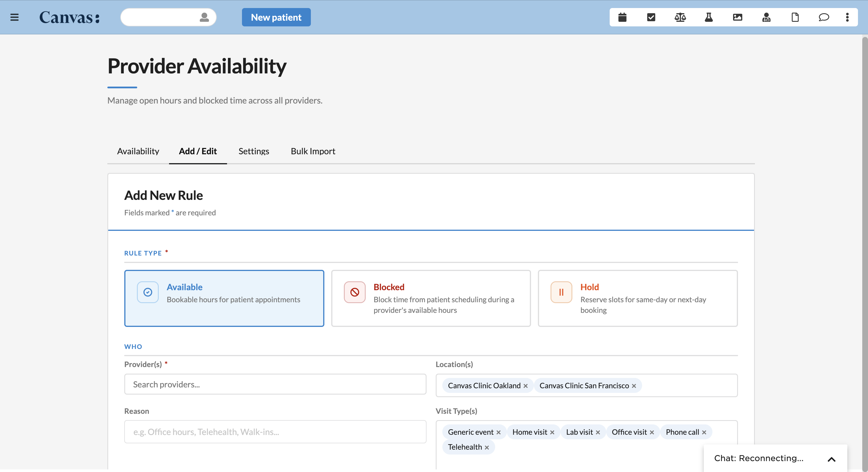Open the document page icon

click(x=795, y=17)
